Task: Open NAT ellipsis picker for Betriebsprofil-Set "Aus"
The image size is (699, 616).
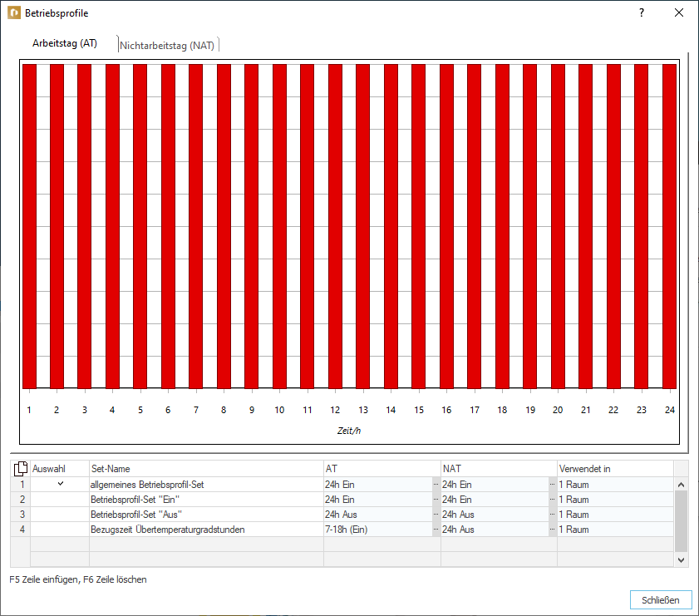Action: pyautogui.click(x=553, y=515)
